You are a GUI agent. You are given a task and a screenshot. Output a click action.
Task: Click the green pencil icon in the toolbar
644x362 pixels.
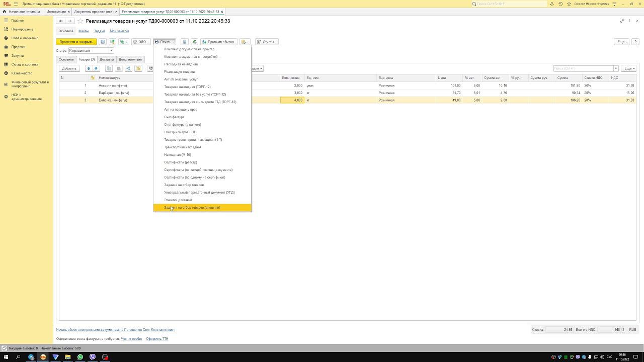[194, 42]
